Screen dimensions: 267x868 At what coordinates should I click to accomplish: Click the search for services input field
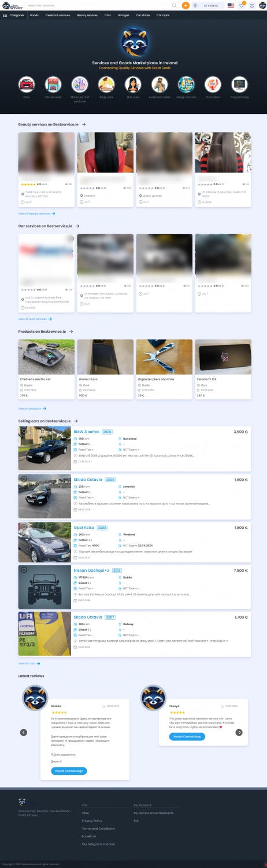98,5
